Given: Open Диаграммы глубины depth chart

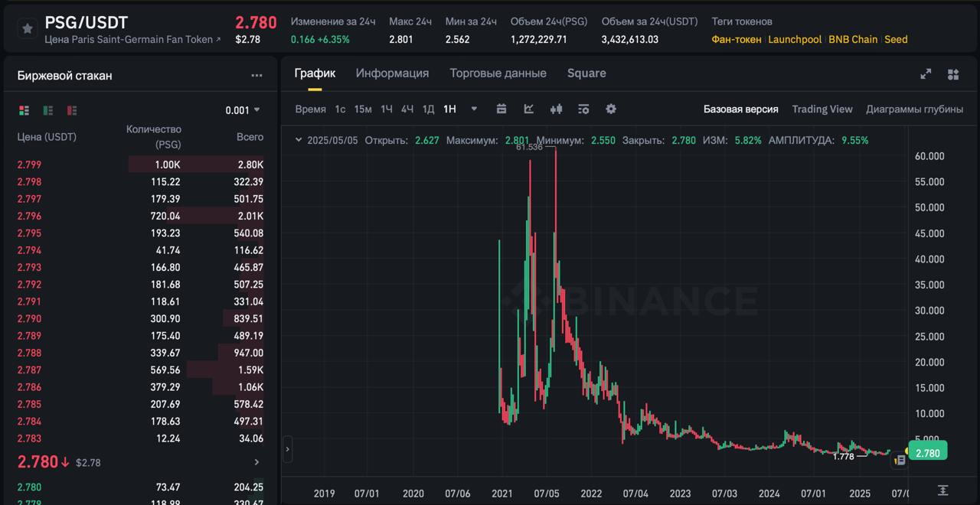Looking at the screenshot, I should coord(914,109).
